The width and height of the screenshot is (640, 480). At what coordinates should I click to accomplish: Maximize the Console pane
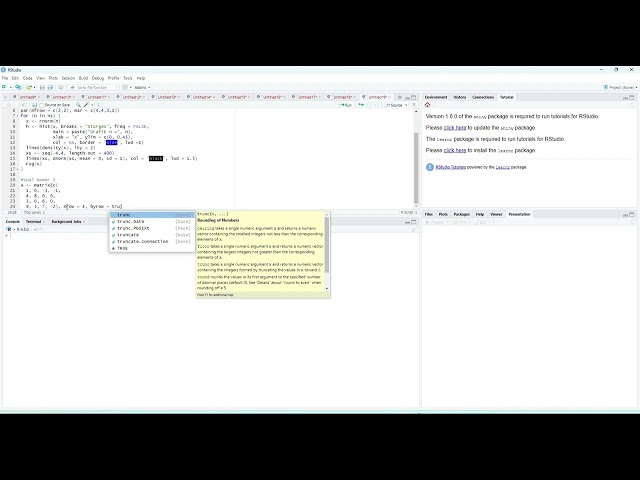click(x=413, y=222)
